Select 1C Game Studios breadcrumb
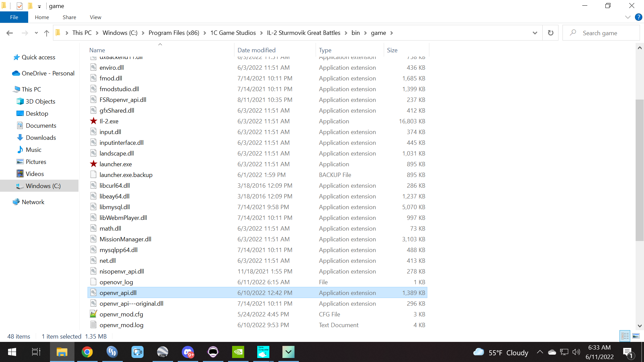Image resolution: width=644 pixels, height=362 pixels. [233, 33]
